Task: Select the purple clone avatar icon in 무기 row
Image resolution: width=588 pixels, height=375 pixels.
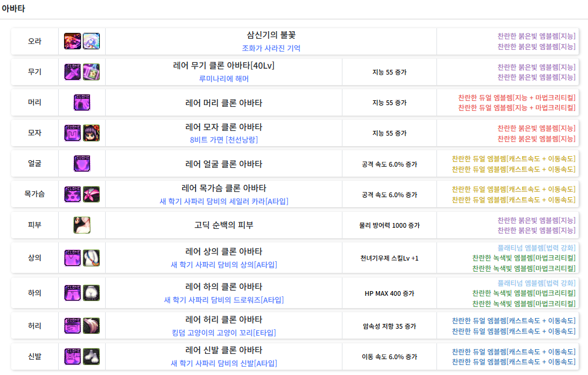Action: tap(72, 72)
